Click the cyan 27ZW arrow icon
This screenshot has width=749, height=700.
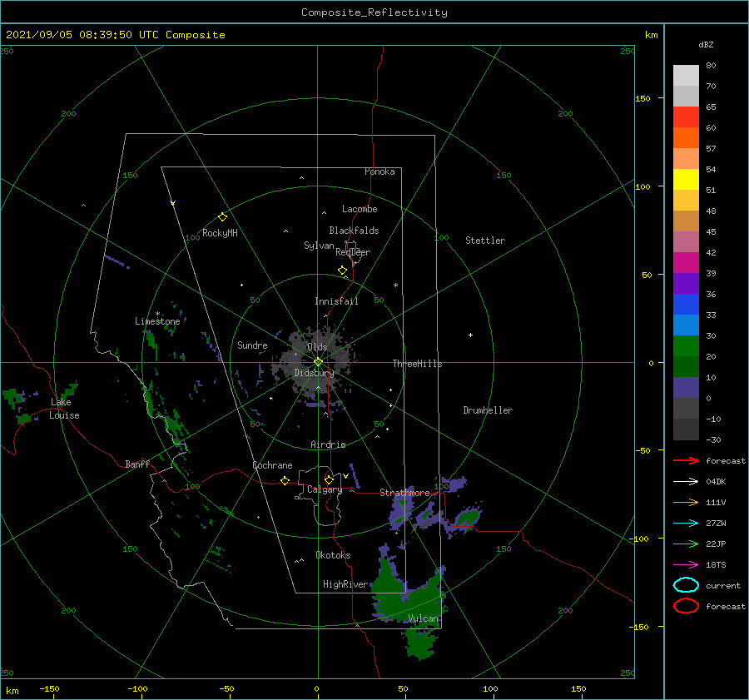[686, 524]
